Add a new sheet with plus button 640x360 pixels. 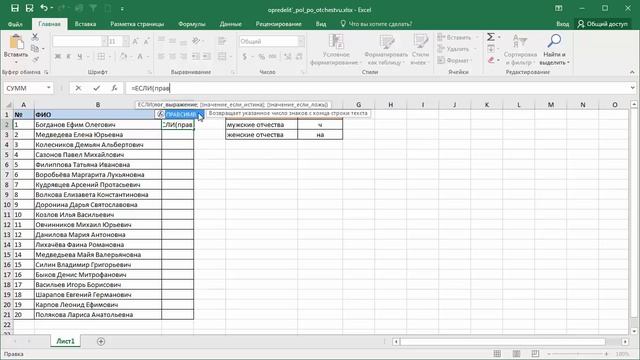coord(101,341)
